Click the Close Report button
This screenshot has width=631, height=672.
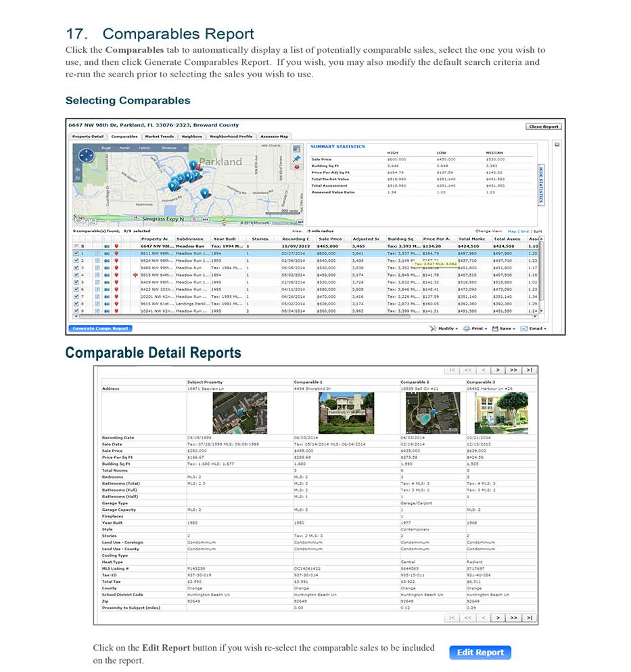544,127
